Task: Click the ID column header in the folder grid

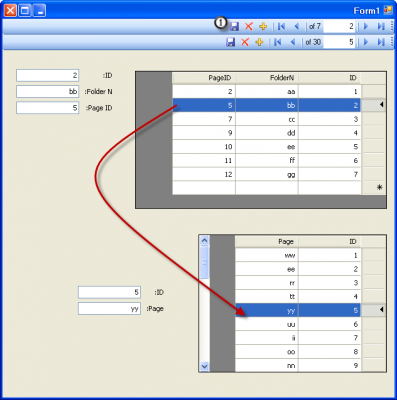Action: point(329,78)
